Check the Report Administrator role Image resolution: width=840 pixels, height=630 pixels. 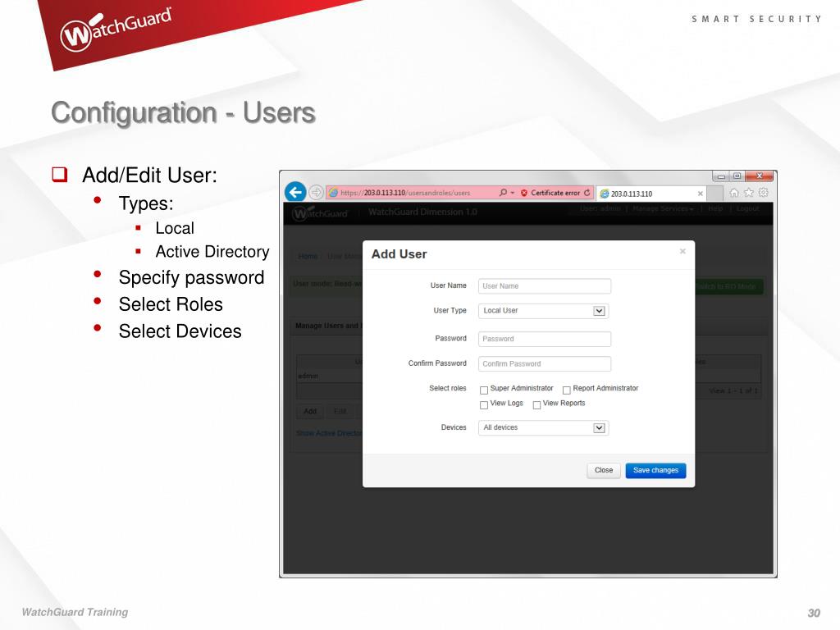coord(566,390)
